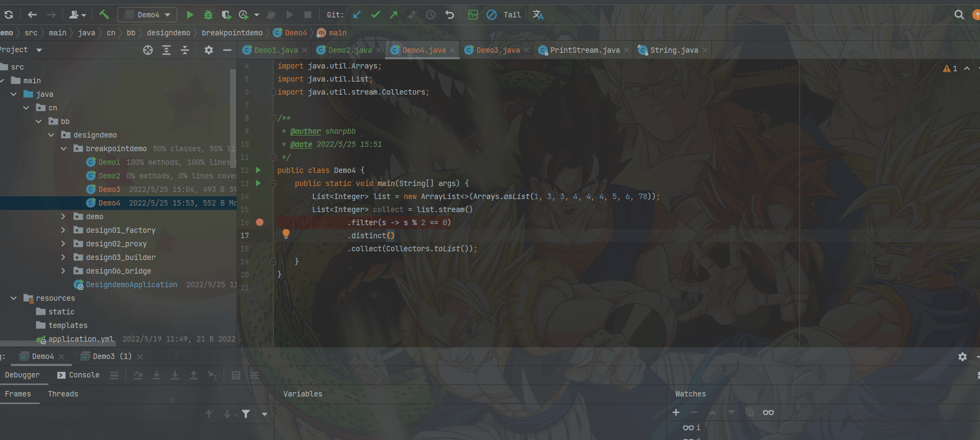Select opened file with crosshair icon
Screen dimensions: 980x440
pyautogui.click(x=148, y=50)
